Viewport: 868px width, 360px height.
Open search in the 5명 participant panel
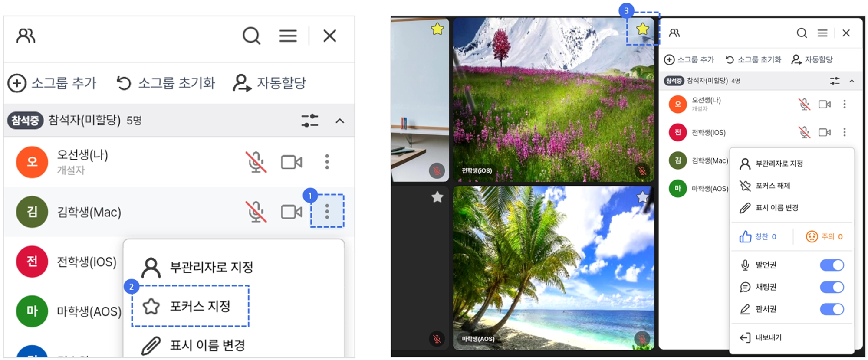pos(251,36)
